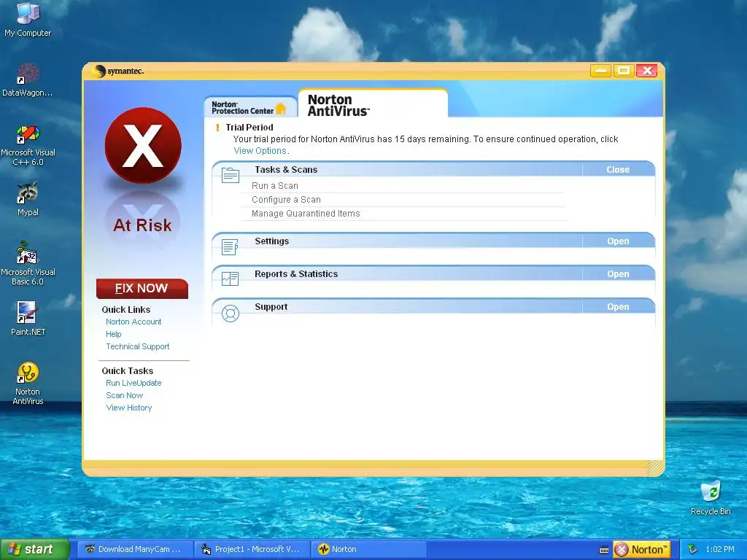Run LiveUpdate from Quick Tasks
747x560 pixels.
[x=133, y=383]
